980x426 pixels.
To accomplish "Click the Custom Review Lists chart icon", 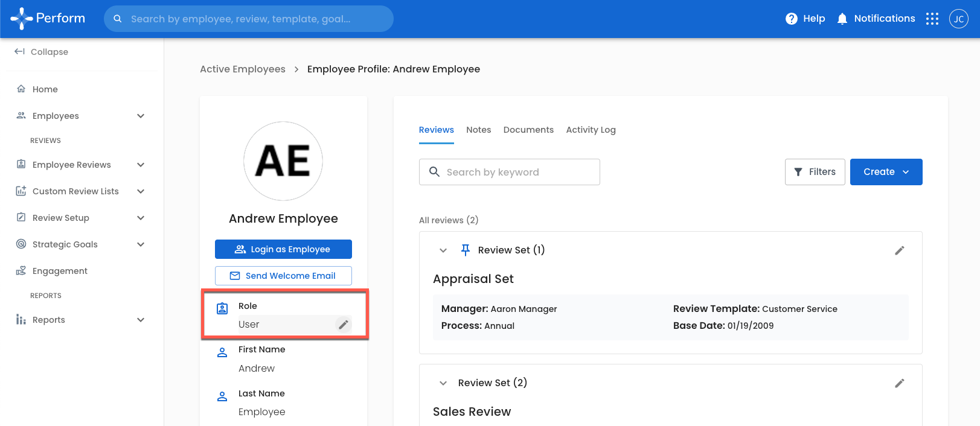I will tap(21, 191).
